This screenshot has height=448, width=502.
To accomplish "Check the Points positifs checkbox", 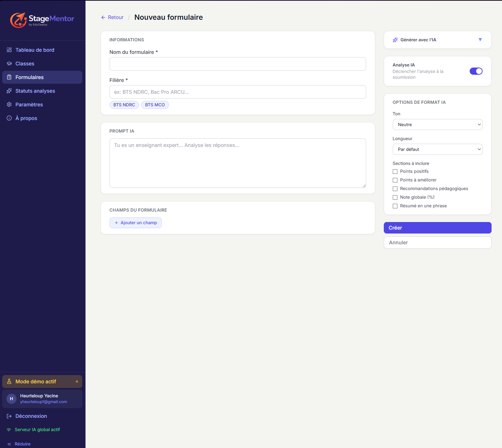I will click(395, 171).
